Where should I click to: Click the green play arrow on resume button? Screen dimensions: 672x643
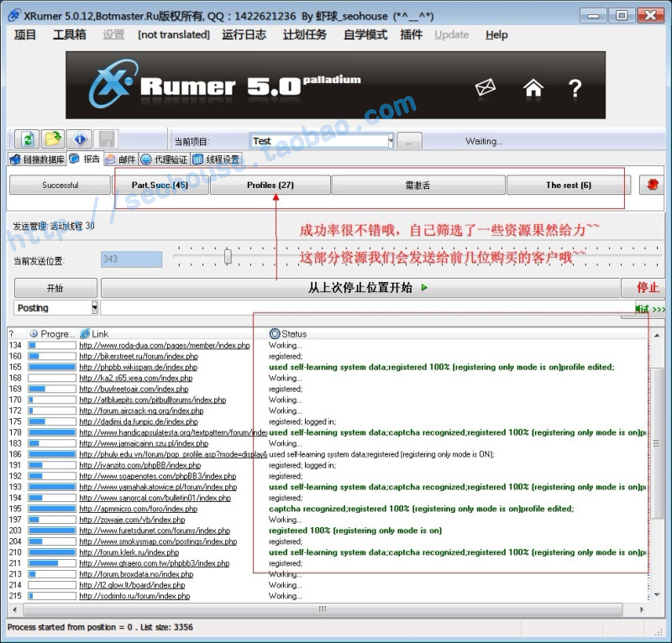click(x=424, y=287)
